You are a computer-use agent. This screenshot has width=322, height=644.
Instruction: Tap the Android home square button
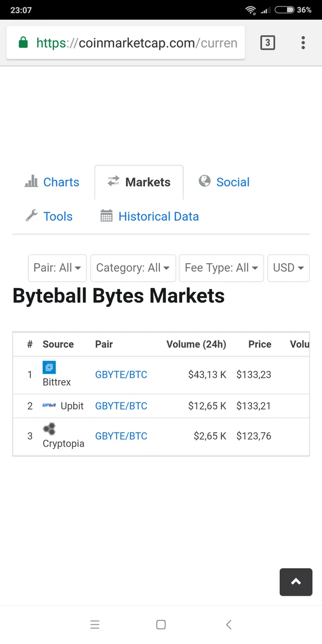(161, 625)
